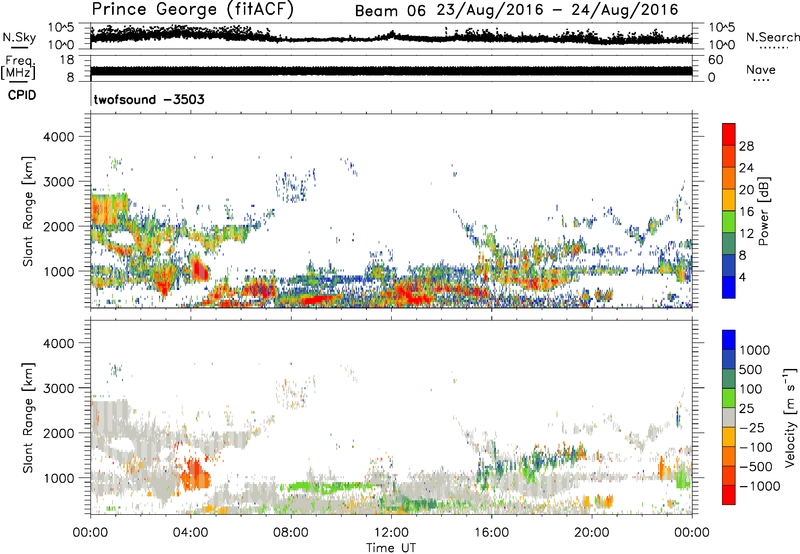The height and width of the screenshot is (554, 800).
Task: Click the blue bottom segment of the Power color bar
Action: 729,287
